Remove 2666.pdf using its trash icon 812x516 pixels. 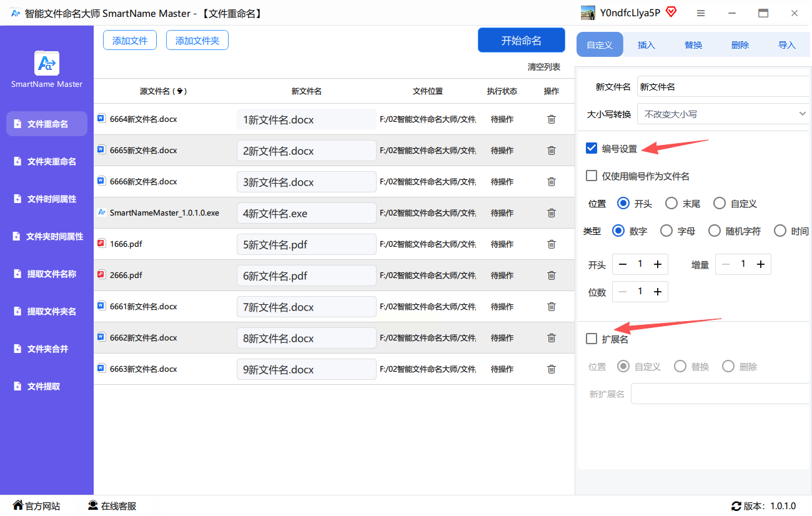click(x=551, y=275)
